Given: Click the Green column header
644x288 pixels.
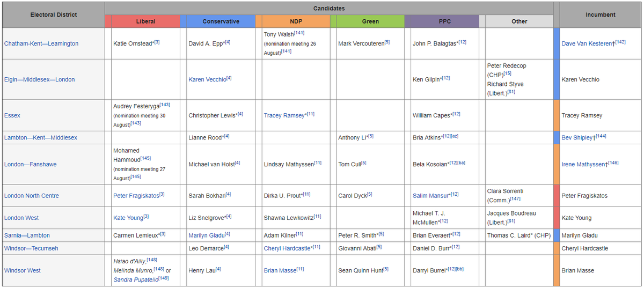Looking at the screenshot, I should [x=370, y=21].
